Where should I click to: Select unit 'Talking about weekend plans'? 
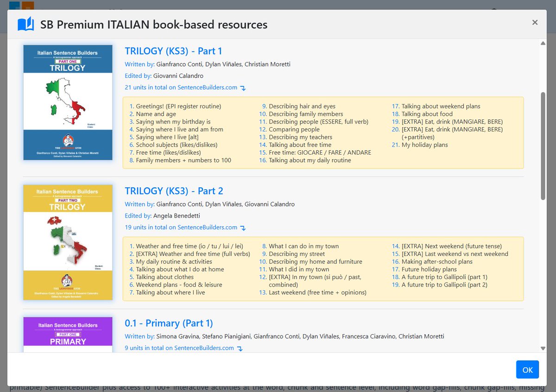(441, 106)
